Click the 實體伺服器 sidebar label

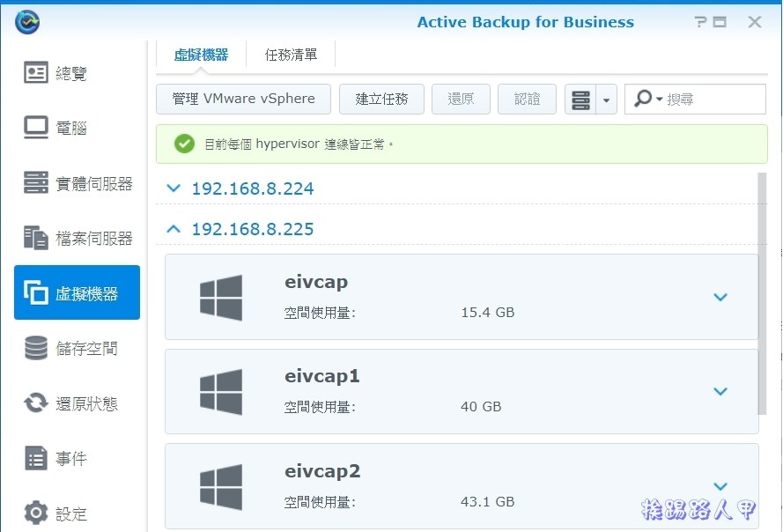94,183
